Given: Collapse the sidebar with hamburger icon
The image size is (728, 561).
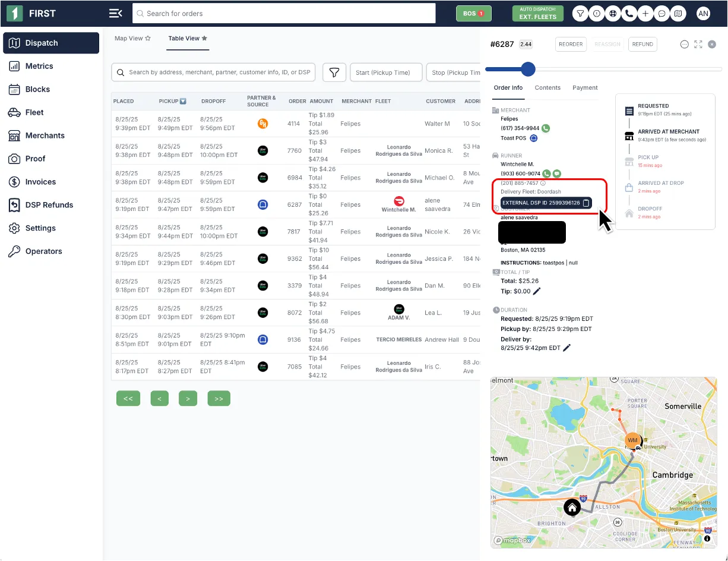Looking at the screenshot, I should point(116,14).
